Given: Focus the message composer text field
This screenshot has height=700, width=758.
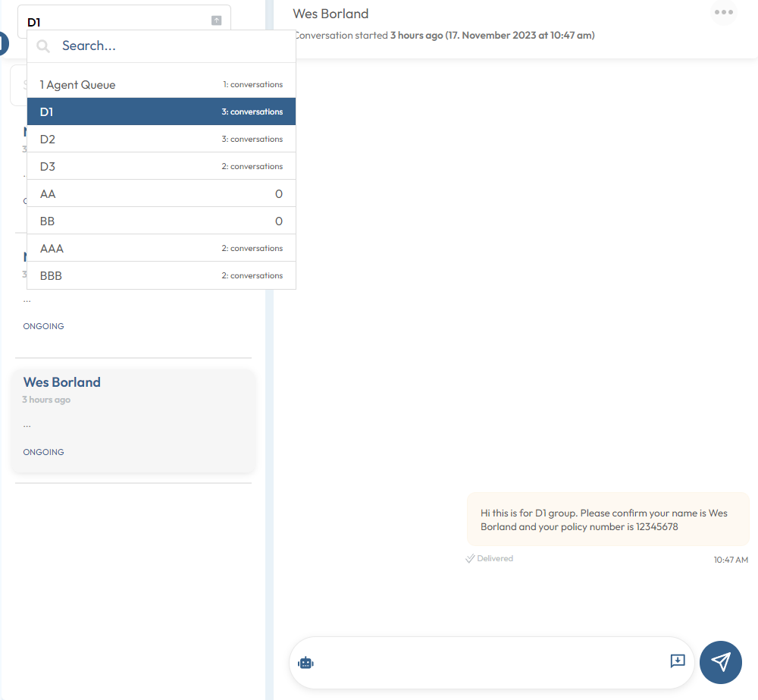Looking at the screenshot, I should pos(490,663).
